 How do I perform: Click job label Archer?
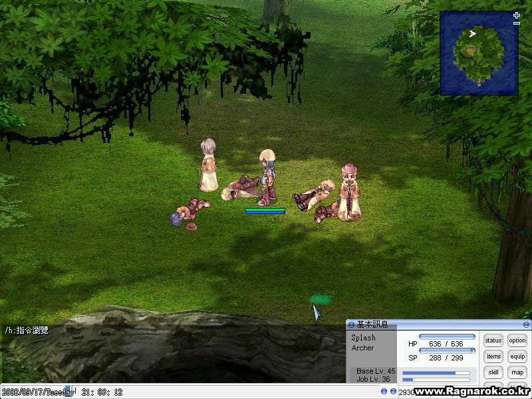(362, 348)
